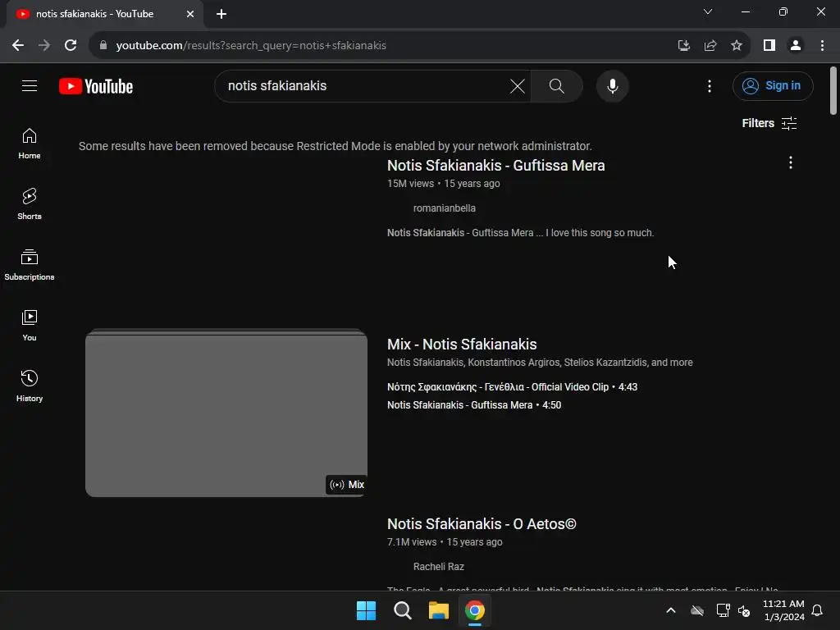Go to Home in the sidebar
This screenshot has width=840, height=630.
coord(30,144)
